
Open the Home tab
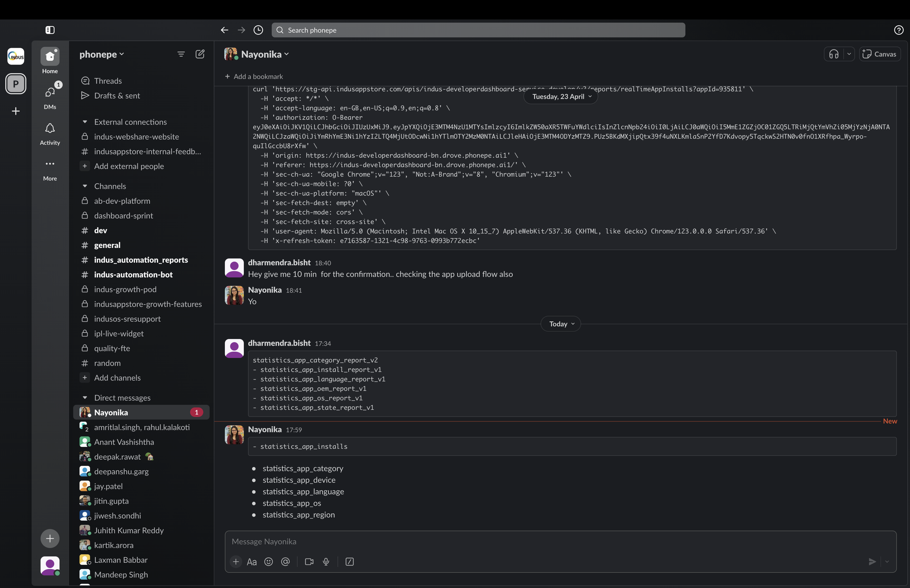(x=50, y=61)
